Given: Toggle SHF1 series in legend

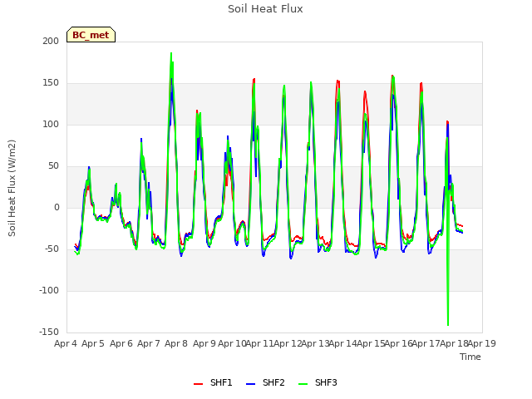Looking at the screenshot, I should 213,382.
